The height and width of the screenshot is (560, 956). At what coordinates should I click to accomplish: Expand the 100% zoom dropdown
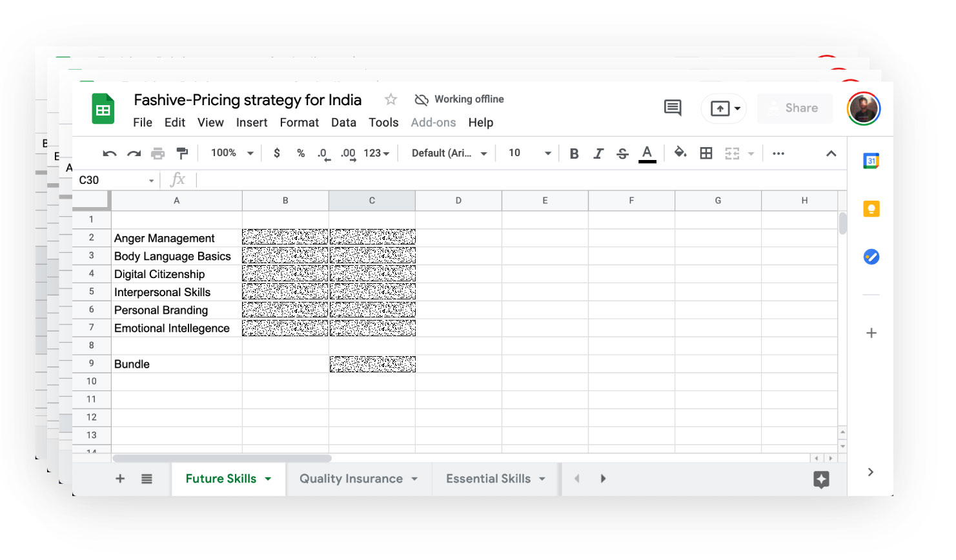pos(232,153)
